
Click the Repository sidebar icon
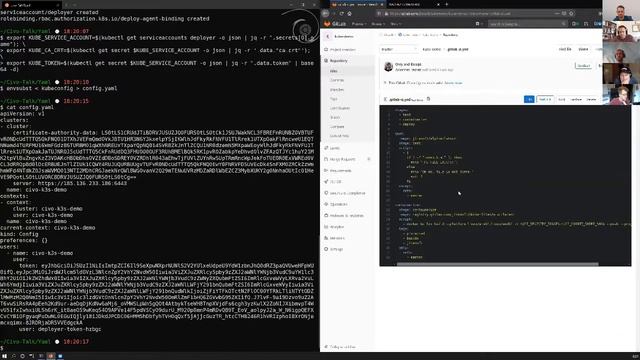click(x=326, y=60)
